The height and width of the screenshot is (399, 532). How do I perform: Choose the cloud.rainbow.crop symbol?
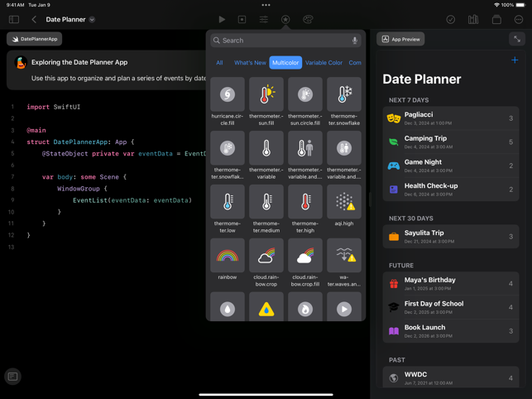(266, 255)
